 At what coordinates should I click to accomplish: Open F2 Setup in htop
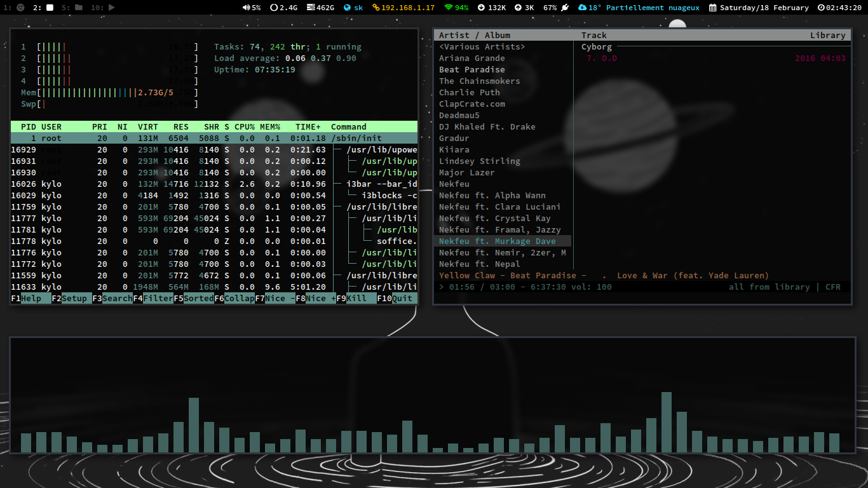point(72,298)
